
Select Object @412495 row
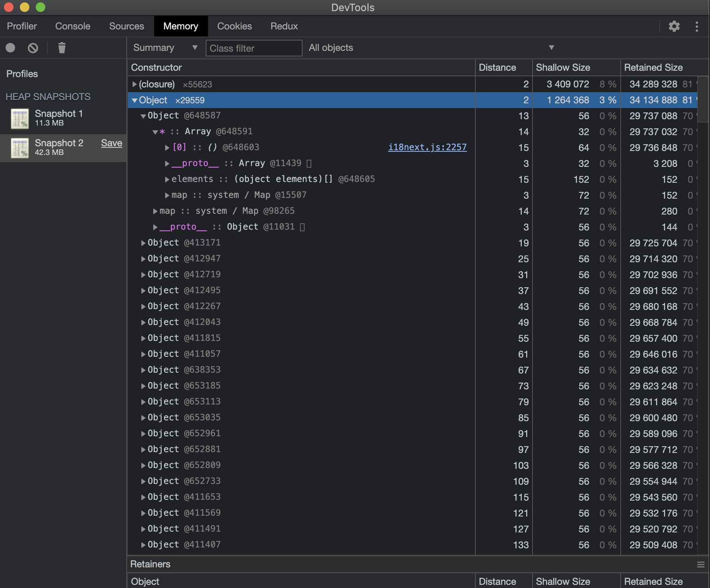coord(413,290)
